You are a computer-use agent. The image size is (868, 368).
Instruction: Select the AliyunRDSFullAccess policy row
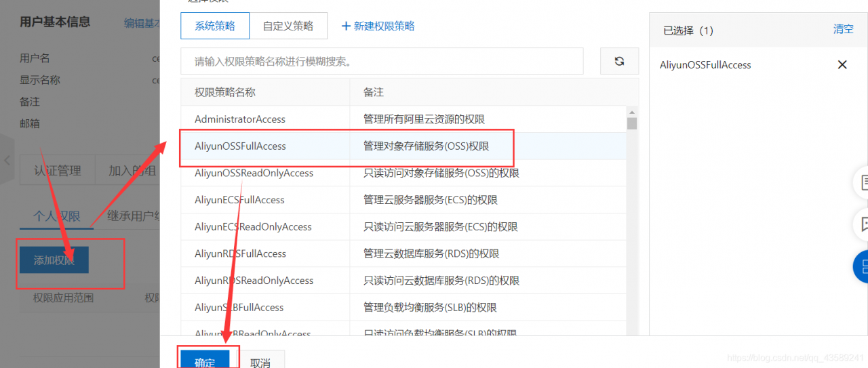403,253
